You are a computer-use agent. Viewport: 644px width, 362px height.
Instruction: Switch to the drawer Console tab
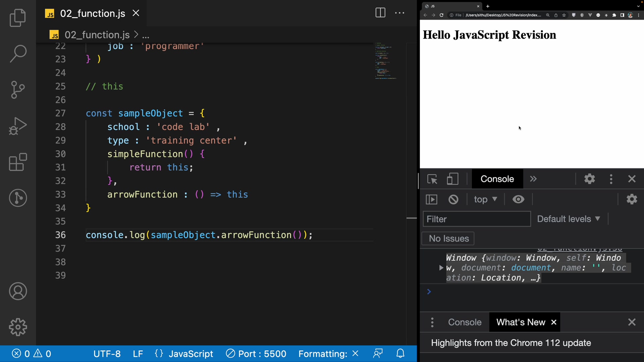pyautogui.click(x=465, y=322)
